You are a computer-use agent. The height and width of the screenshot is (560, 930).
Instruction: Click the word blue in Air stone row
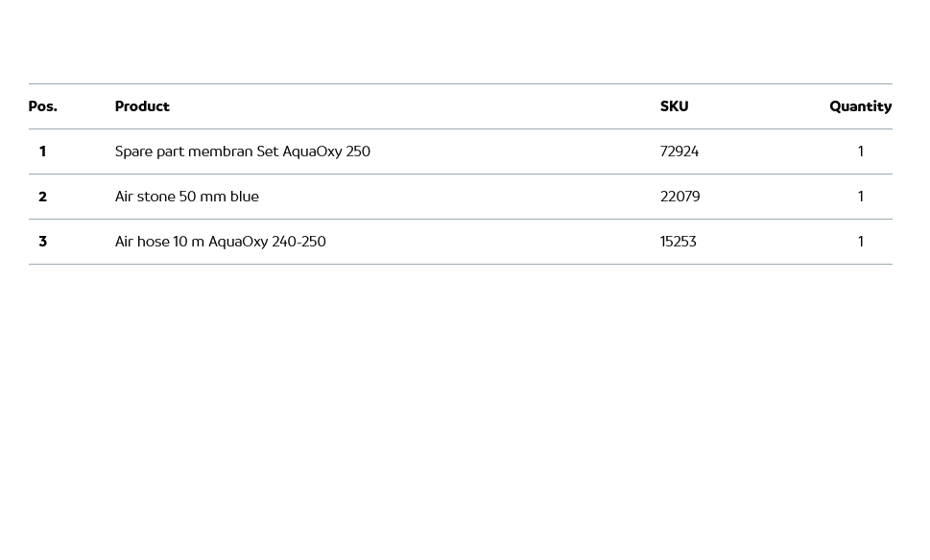pyautogui.click(x=244, y=197)
